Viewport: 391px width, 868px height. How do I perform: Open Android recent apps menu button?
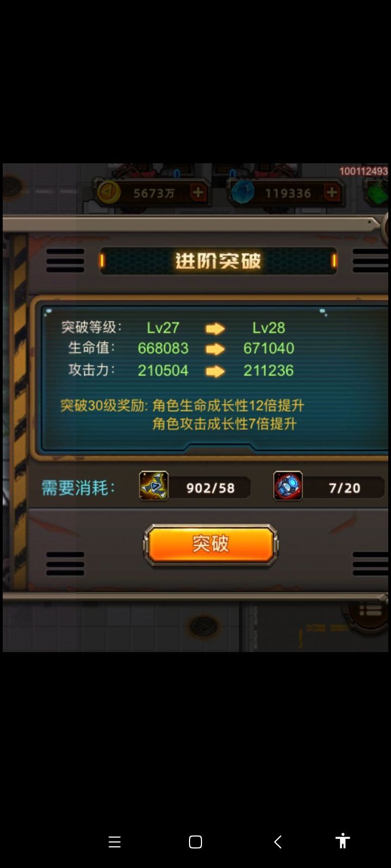tap(115, 842)
